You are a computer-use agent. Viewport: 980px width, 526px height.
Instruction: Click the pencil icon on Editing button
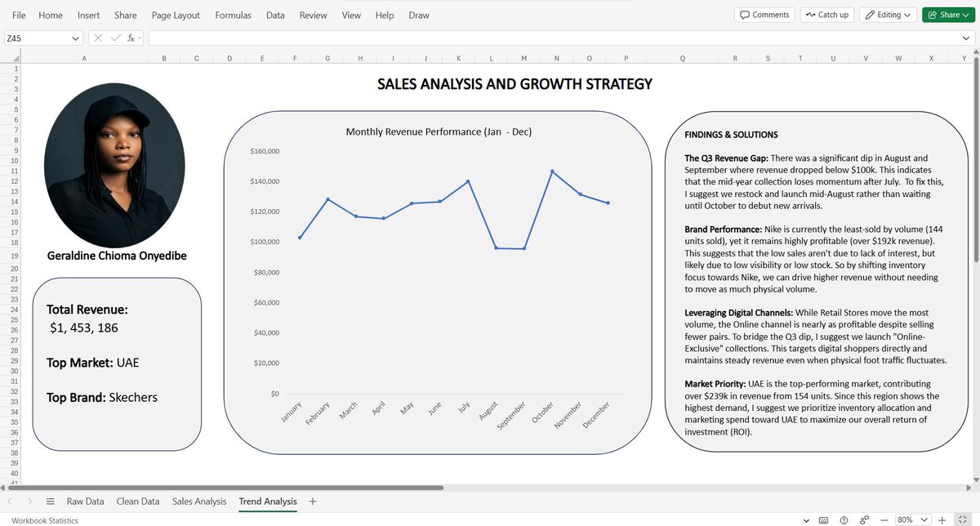tap(871, 15)
